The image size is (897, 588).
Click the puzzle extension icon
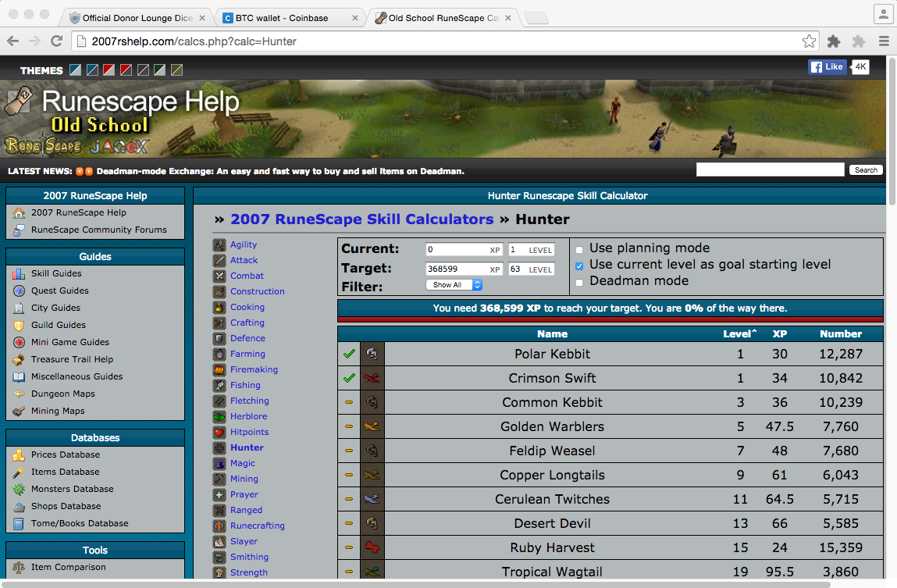pyautogui.click(x=834, y=41)
